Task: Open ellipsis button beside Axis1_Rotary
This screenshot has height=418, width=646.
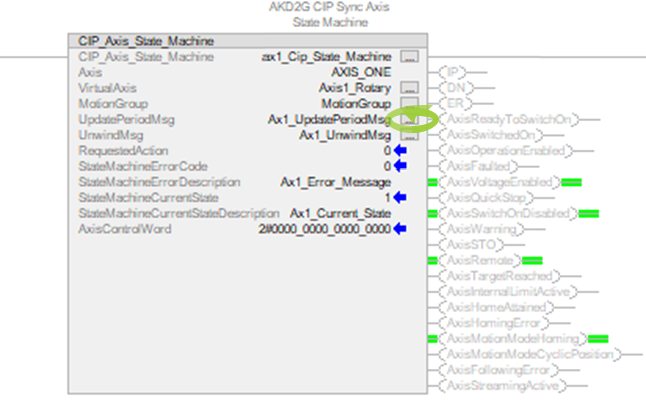Action: click(x=410, y=88)
